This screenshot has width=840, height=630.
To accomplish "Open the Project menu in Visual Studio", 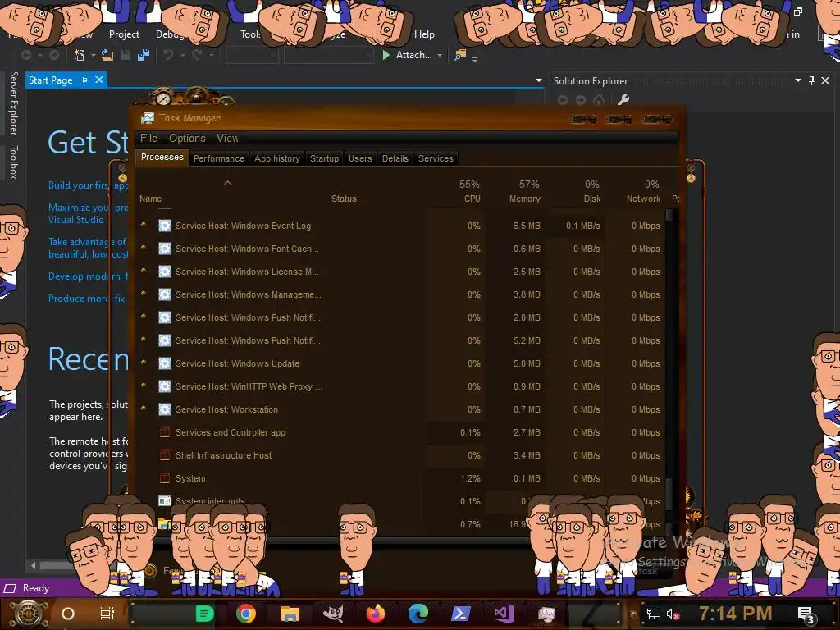I will click(124, 34).
